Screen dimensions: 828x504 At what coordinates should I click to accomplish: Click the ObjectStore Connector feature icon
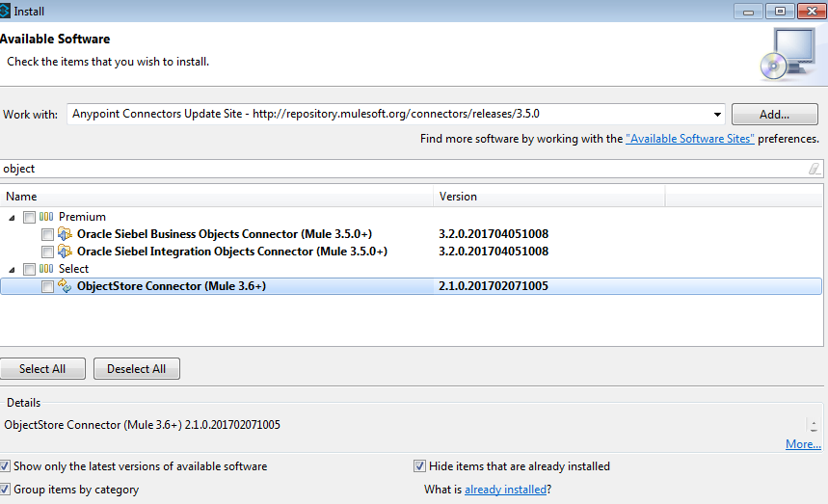(x=66, y=286)
